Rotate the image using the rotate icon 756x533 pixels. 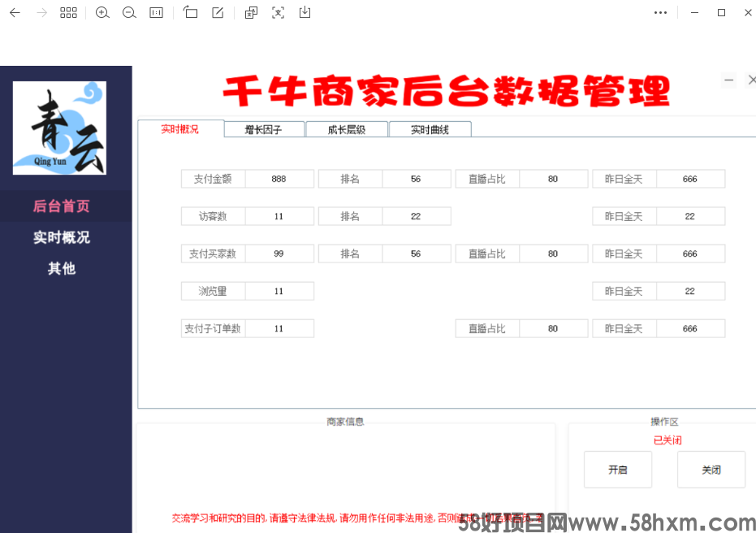click(191, 12)
